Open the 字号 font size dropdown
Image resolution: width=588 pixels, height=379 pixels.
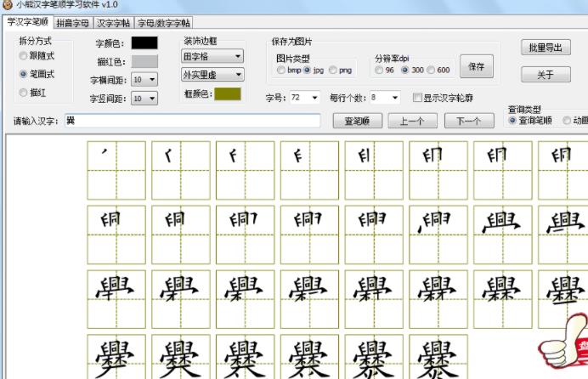pos(305,98)
